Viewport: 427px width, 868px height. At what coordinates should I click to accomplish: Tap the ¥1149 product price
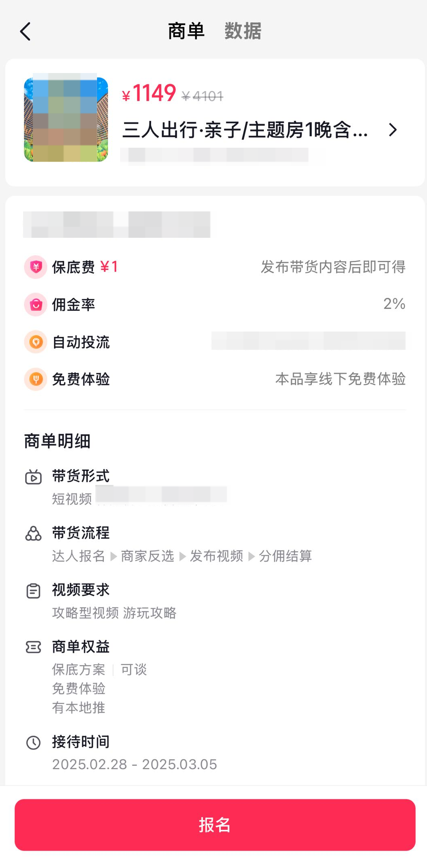(149, 93)
